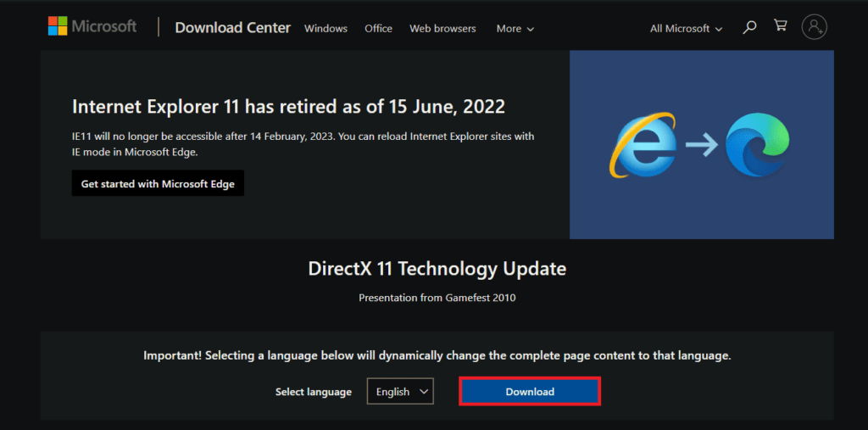Click the Internet Explorer 11 has retired headline

point(288,106)
